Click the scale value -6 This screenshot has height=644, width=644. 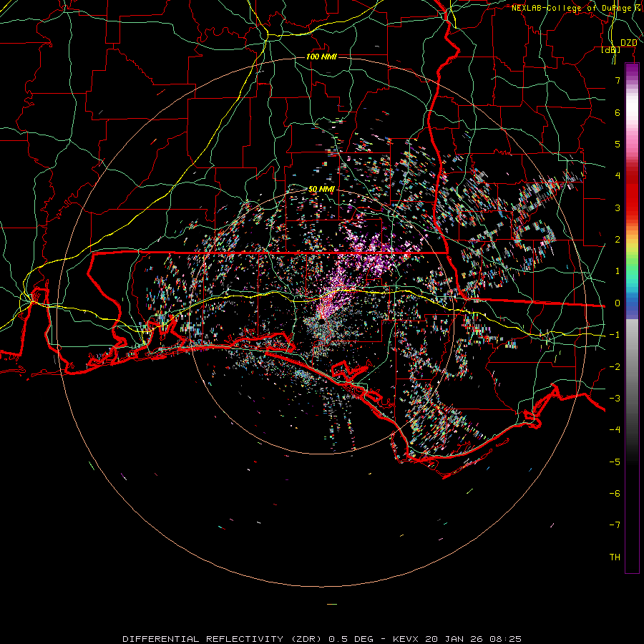click(615, 494)
